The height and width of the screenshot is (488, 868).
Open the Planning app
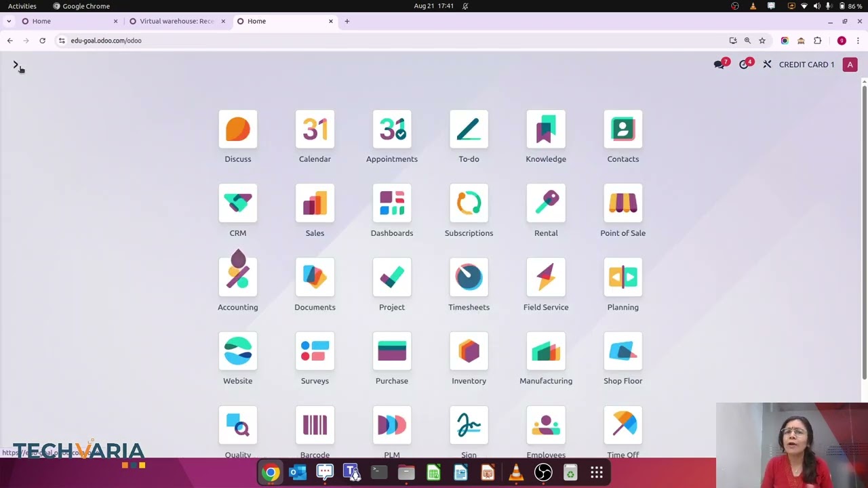pyautogui.click(x=623, y=277)
